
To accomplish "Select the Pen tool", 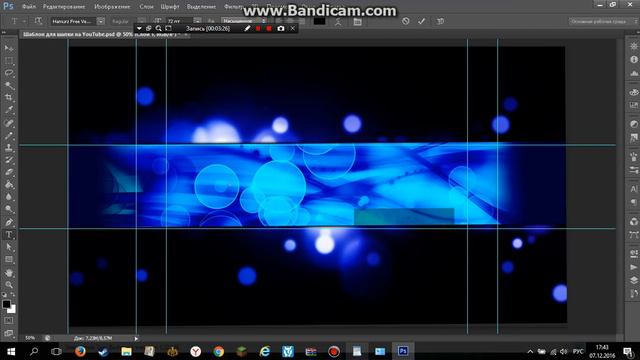I will [x=9, y=222].
